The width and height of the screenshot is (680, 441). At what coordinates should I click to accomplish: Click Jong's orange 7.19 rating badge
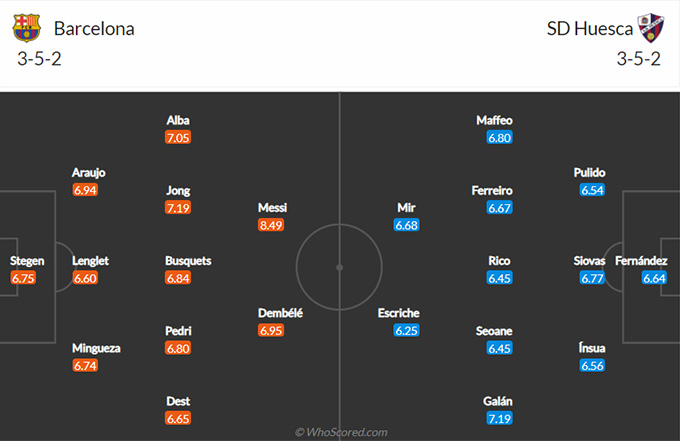178,208
